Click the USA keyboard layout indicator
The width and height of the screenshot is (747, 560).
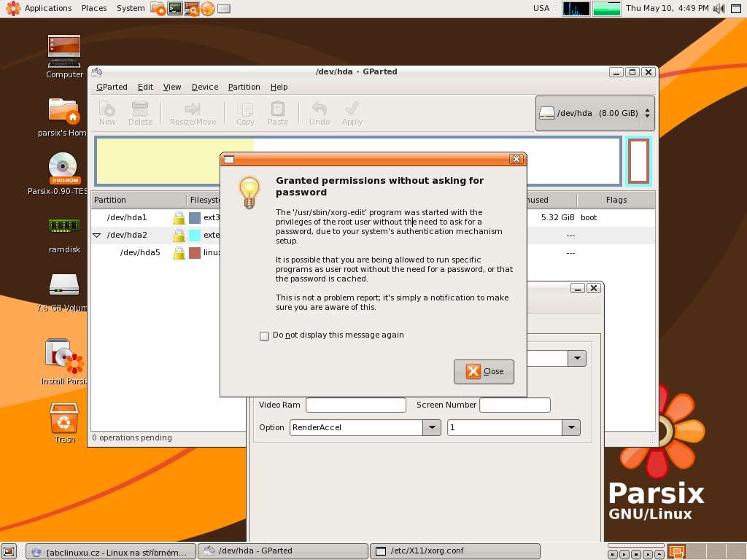[x=541, y=8]
